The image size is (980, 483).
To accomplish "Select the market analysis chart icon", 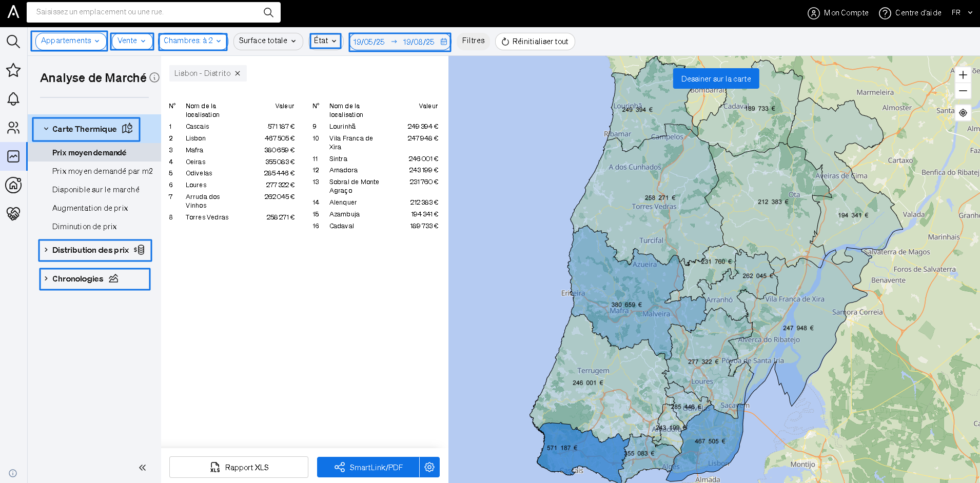I will pyautogui.click(x=13, y=156).
